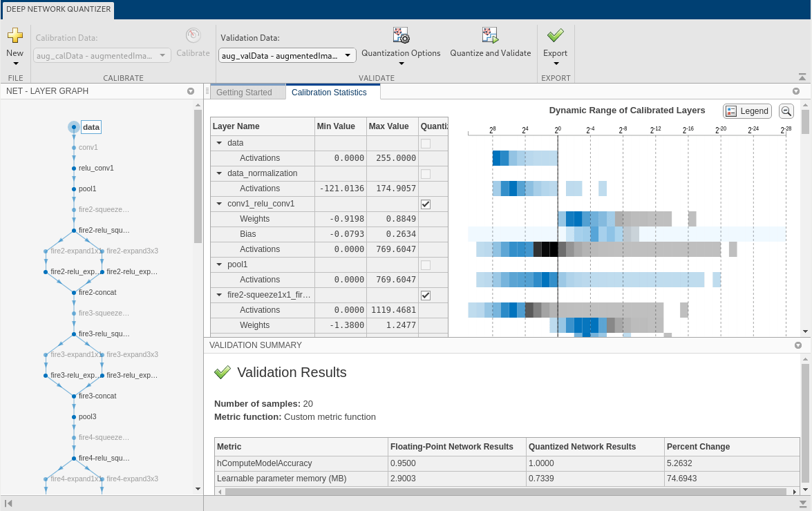Click the zoom out magnifier icon

(786, 111)
